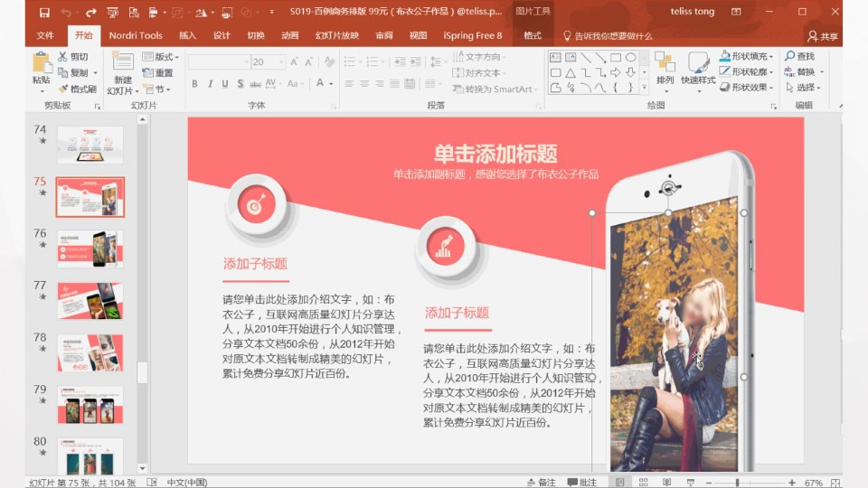
Task: Toggle Underline text formatting
Action: click(225, 83)
